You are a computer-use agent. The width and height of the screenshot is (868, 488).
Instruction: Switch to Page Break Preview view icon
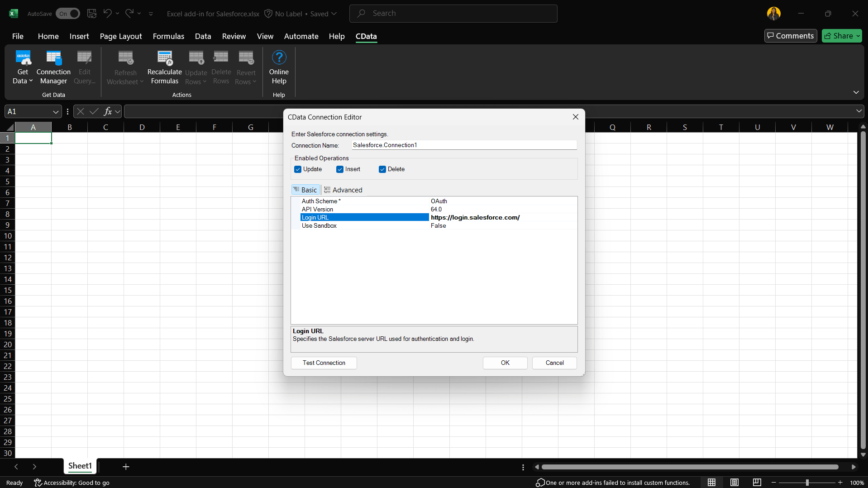click(x=757, y=483)
